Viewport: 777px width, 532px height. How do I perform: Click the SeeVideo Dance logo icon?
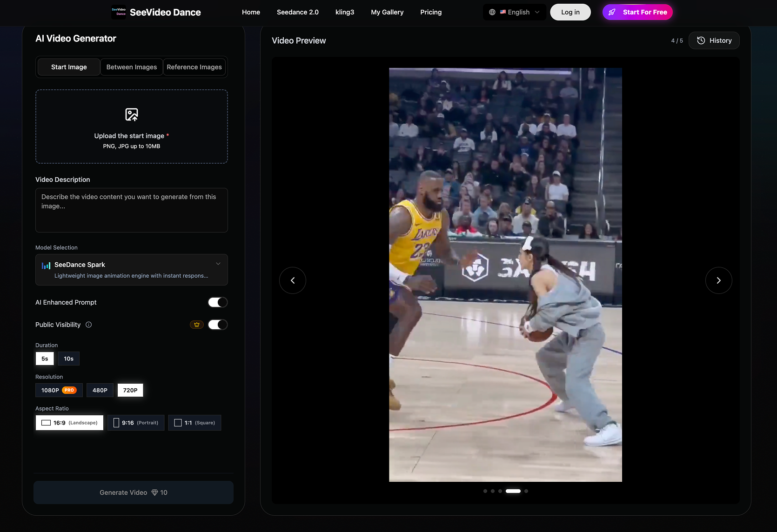(119, 12)
